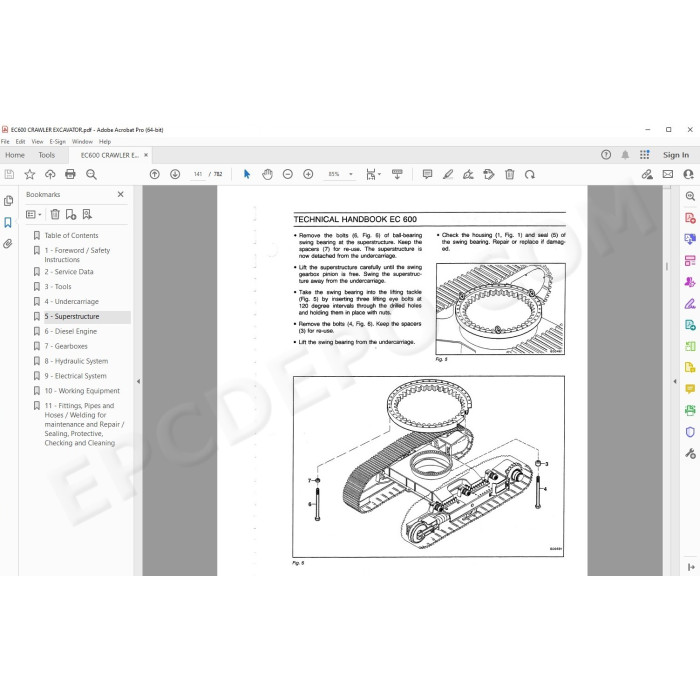Open the Edit menu
Screen dimensions: 700x700
tap(21, 142)
